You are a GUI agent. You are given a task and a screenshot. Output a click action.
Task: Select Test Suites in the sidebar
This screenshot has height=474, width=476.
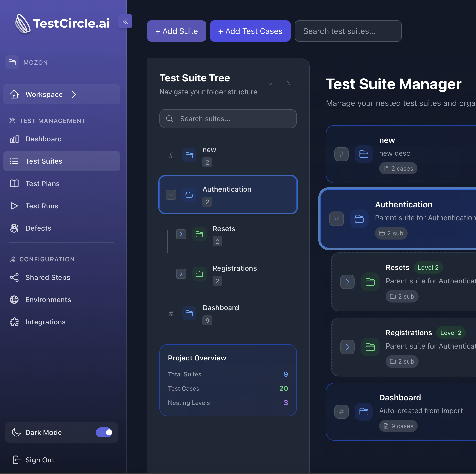click(44, 161)
